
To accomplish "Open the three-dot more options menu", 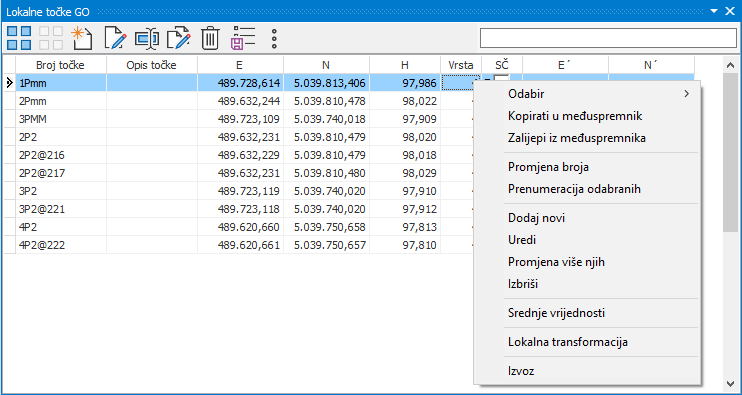I will (274, 38).
